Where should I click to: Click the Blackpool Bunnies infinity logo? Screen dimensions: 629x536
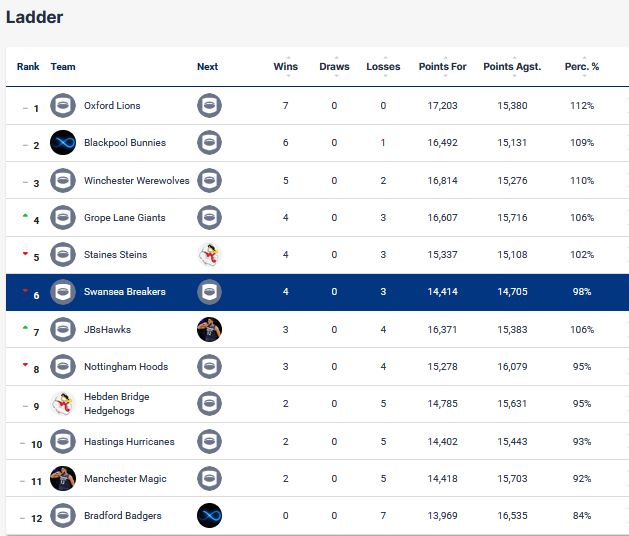click(63, 142)
